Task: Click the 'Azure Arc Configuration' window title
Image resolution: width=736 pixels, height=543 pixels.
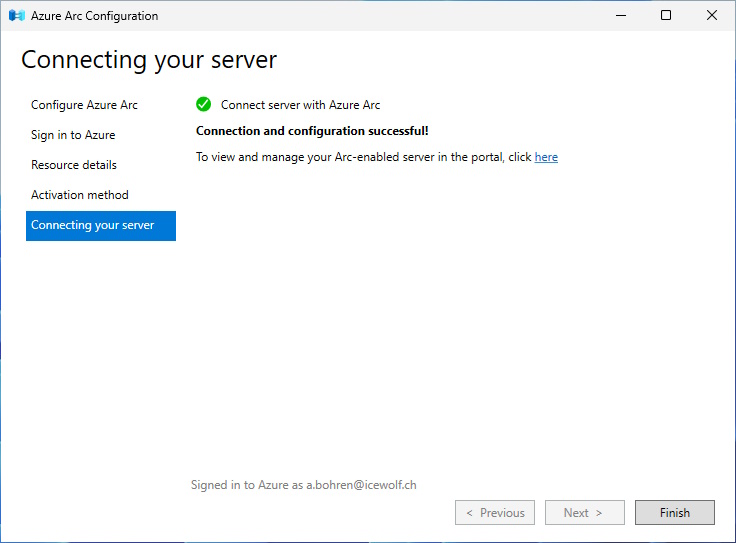Action: (94, 16)
